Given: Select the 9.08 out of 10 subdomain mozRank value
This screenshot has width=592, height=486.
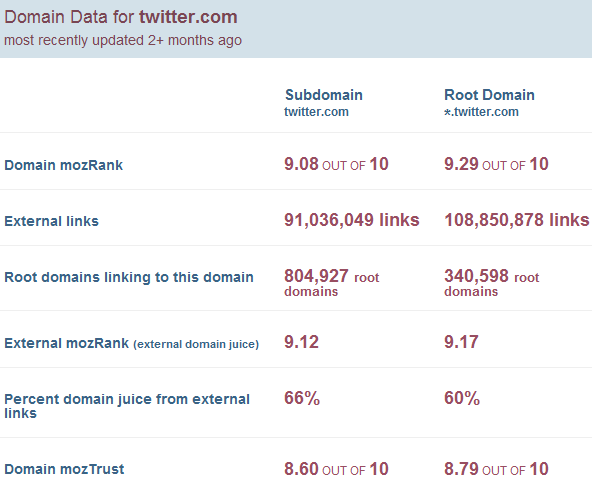Looking at the screenshot, I should click(x=336, y=164).
